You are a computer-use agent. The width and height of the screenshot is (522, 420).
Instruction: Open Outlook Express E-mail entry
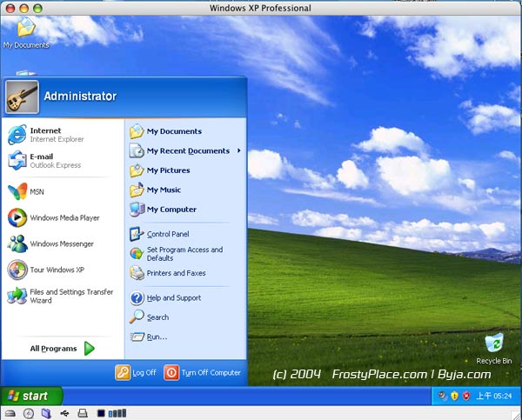coord(44,160)
